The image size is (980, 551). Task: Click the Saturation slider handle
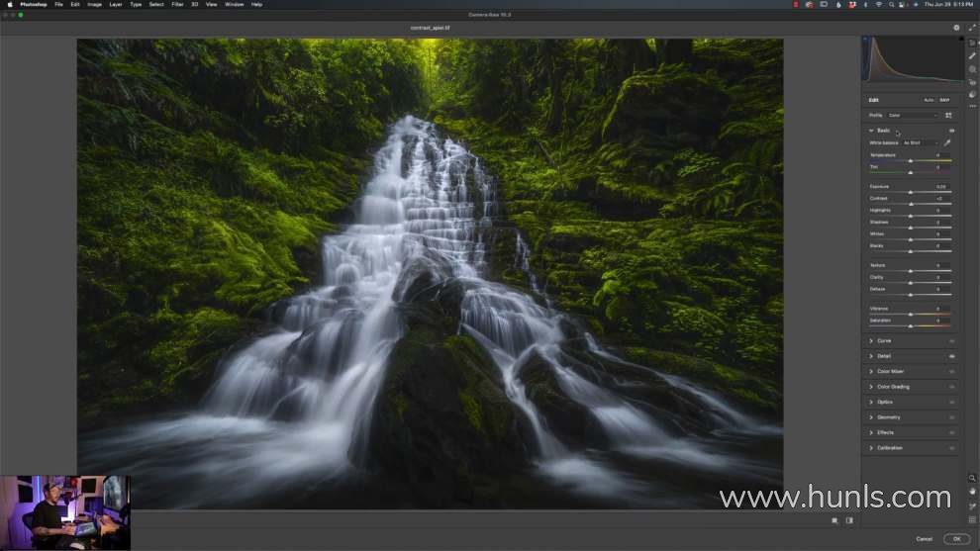(x=911, y=326)
